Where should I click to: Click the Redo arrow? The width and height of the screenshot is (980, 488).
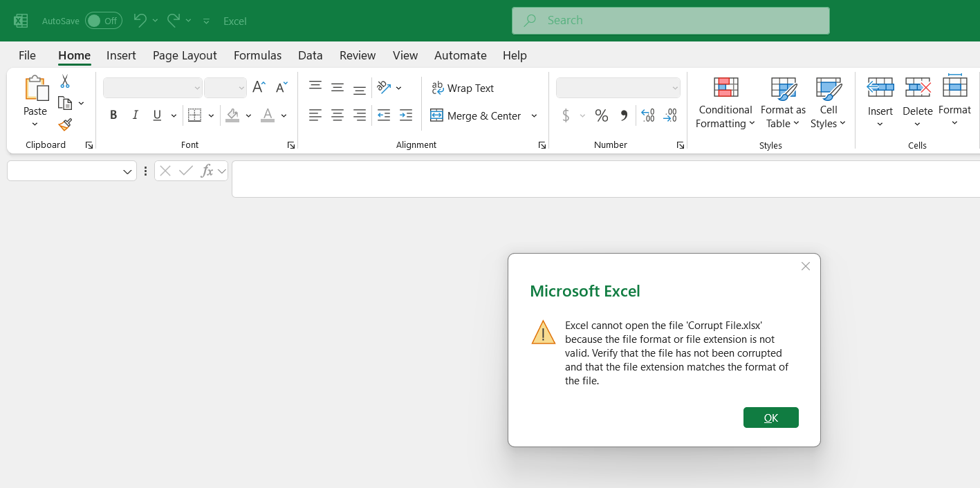coord(174,21)
